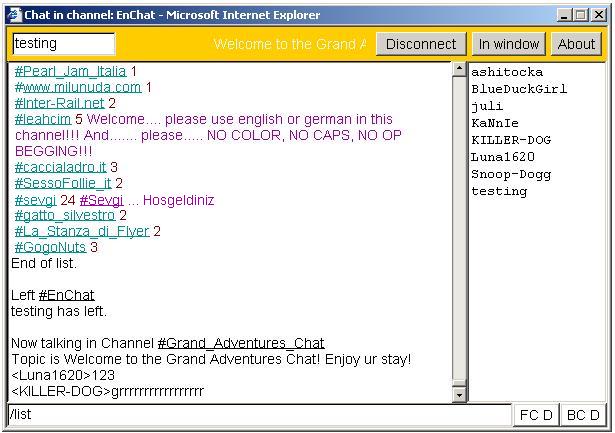The image size is (615, 433).
Task: Select user KaNnIe in the user list
Action: [x=495, y=123]
